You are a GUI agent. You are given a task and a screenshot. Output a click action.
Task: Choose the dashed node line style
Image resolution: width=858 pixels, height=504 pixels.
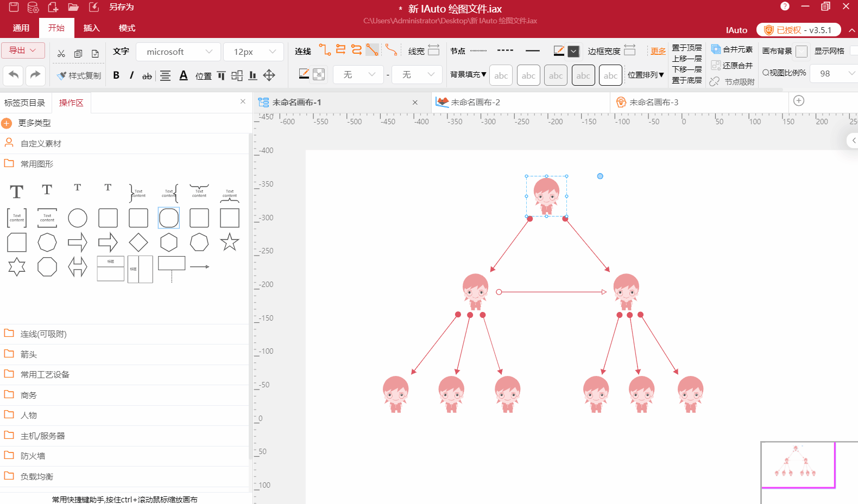coord(505,50)
